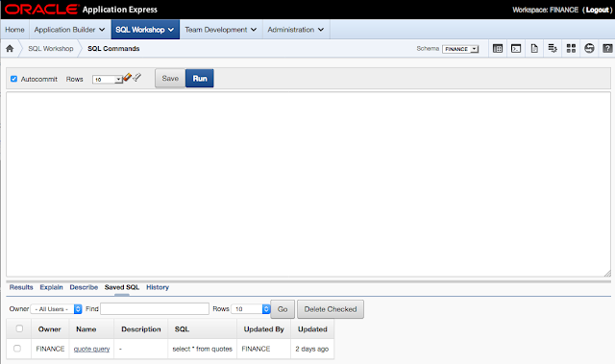This screenshot has width=615, height=364.
Task: Click inside the SQL command editor area
Action: 308,184
